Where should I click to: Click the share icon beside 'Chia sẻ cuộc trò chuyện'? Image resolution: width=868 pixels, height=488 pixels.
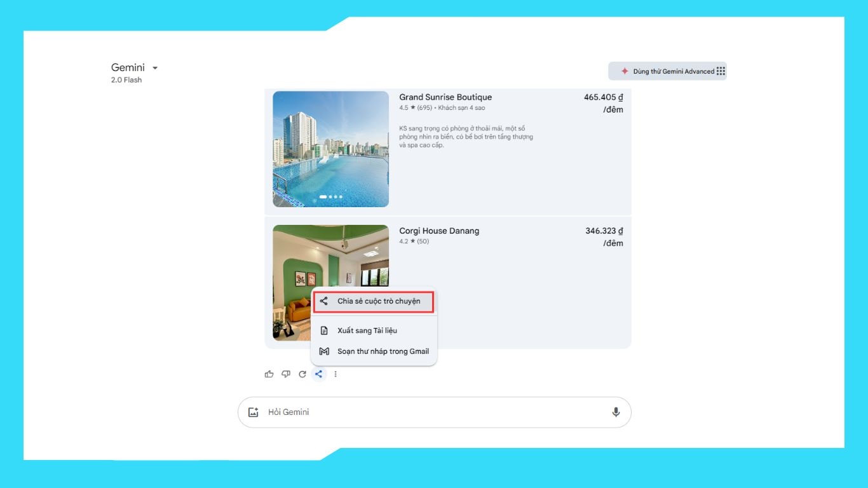coord(324,301)
